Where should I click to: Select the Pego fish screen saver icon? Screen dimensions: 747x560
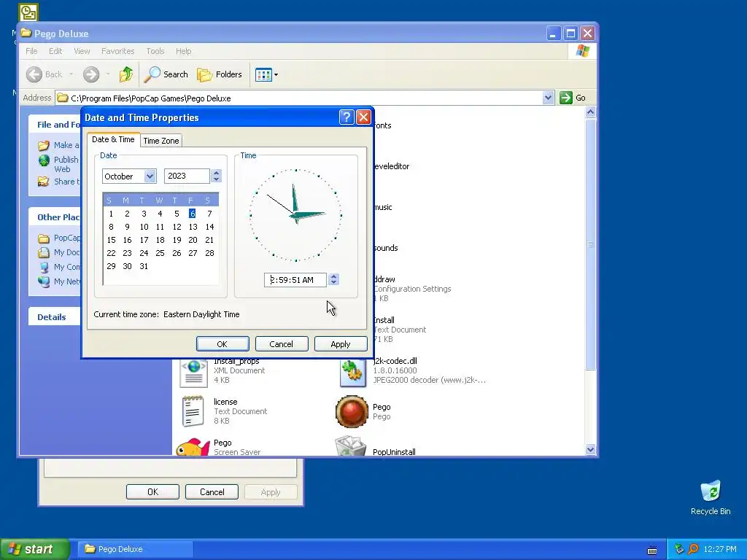(x=193, y=447)
